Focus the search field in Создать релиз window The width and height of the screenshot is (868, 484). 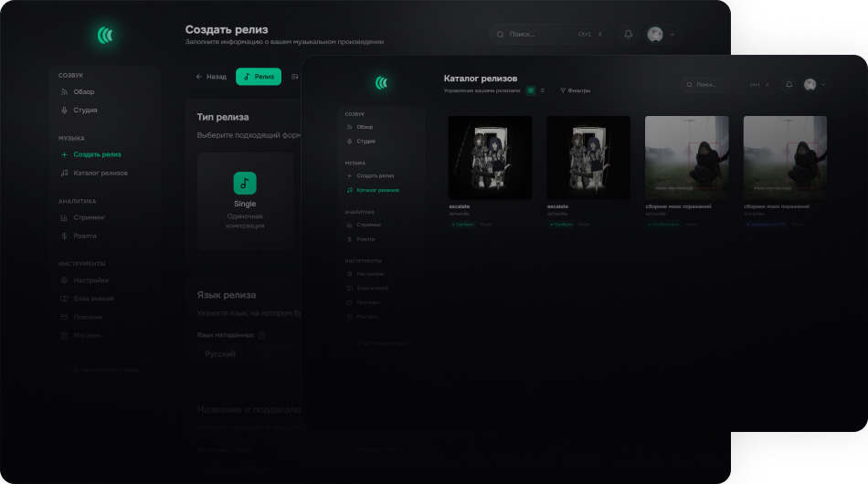point(548,35)
